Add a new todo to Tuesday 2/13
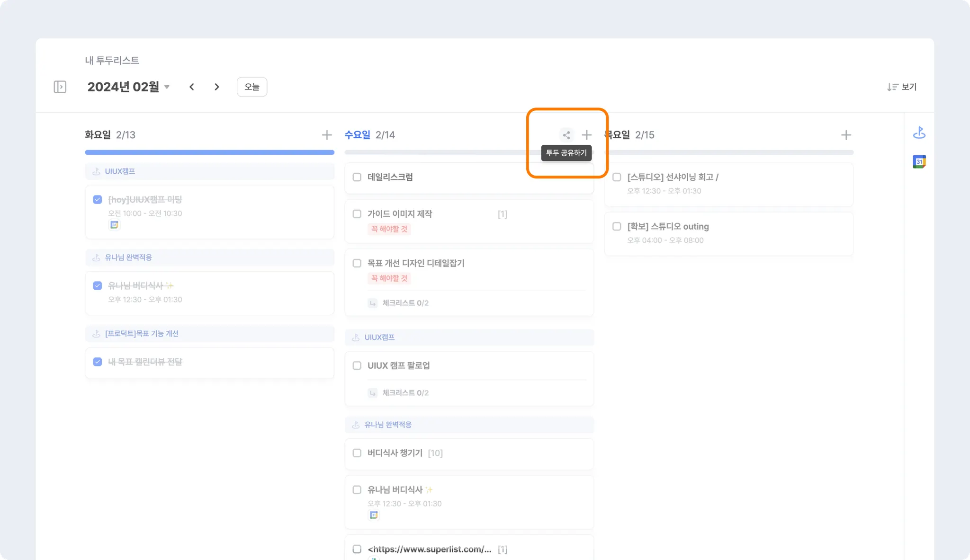The width and height of the screenshot is (970, 560). [327, 135]
